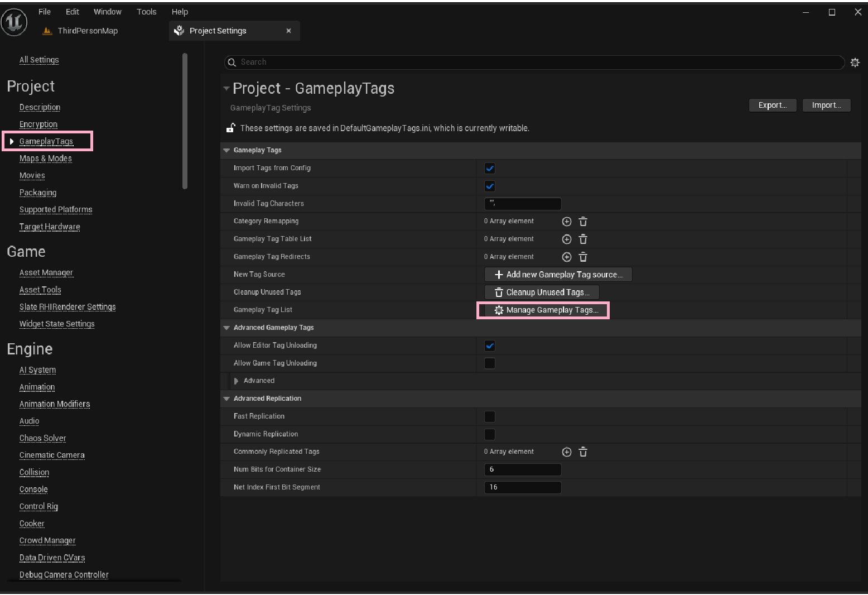The width and height of the screenshot is (868, 595).
Task: Open Movies settings
Action: point(32,175)
